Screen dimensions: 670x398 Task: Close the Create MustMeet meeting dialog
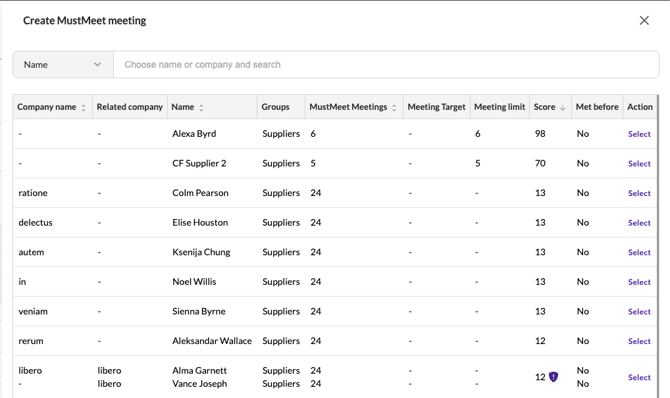pyautogui.click(x=644, y=21)
